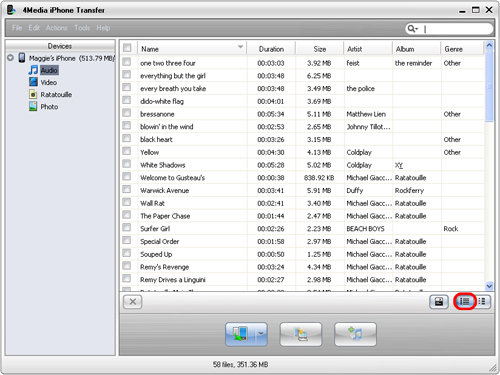The width and height of the screenshot is (500, 375).
Task: Collapse the Maggie's iPhone tree node
Action: pos(10,58)
